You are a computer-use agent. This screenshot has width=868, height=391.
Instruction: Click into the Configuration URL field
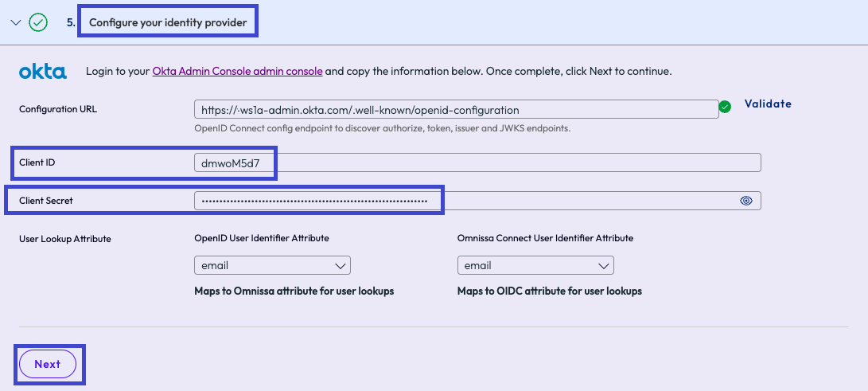coord(456,109)
